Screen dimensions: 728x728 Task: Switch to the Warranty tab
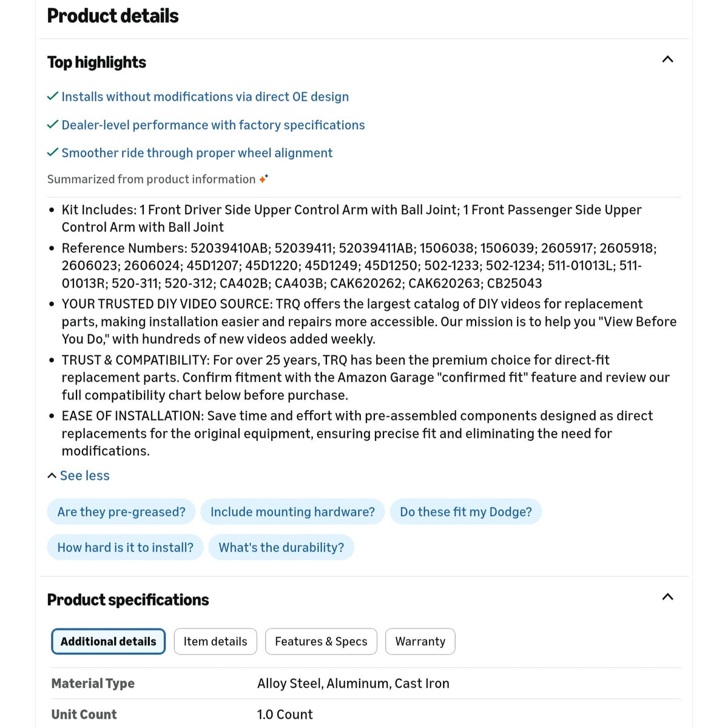(420, 641)
